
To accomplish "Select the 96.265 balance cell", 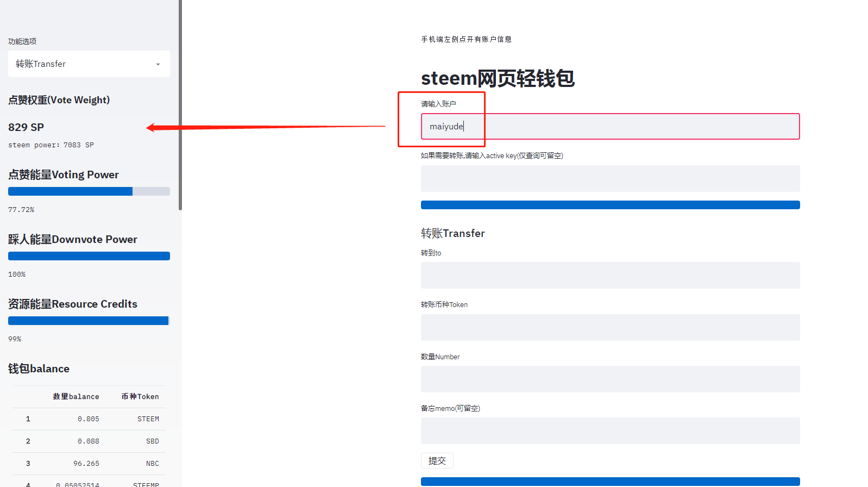I will pyautogui.click(x=86, y=464).
